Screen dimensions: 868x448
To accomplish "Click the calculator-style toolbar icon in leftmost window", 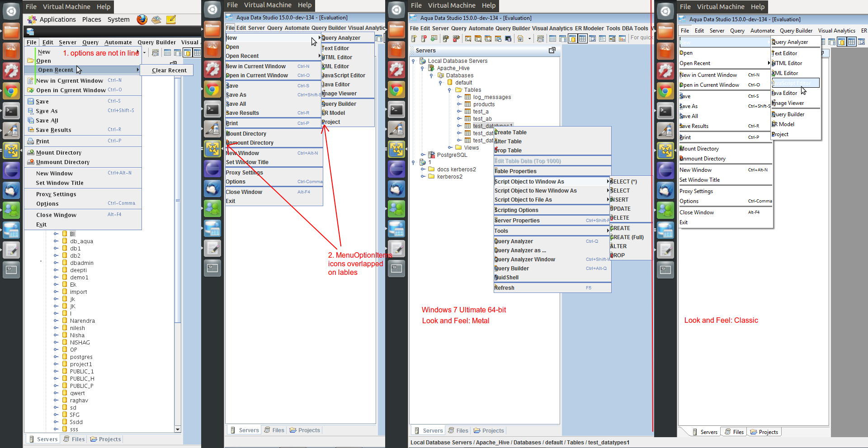I will click(155, 53).
